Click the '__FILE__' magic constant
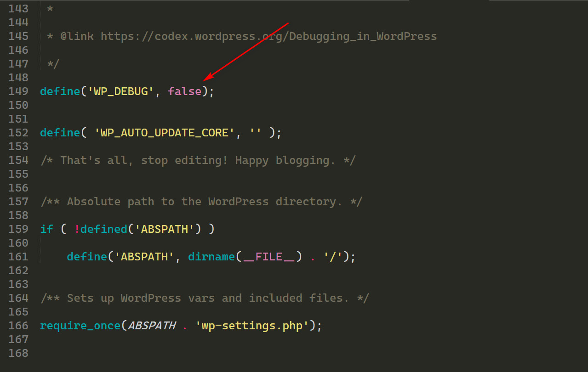588x372 pixels. point(268,257)
